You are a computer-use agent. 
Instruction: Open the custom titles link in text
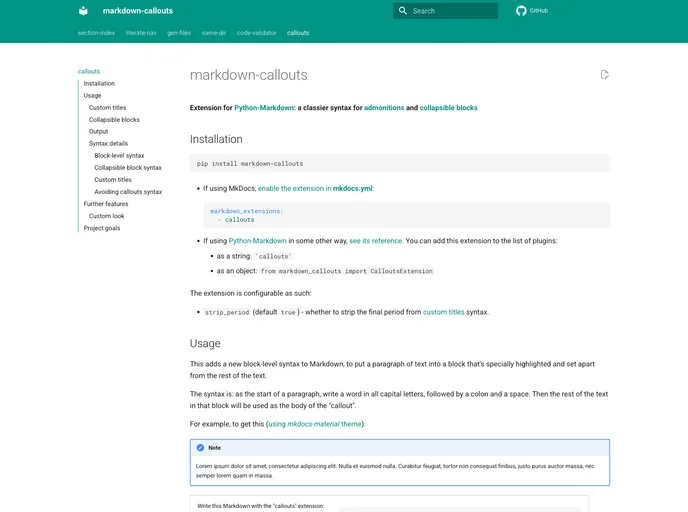tap(444, 312)
